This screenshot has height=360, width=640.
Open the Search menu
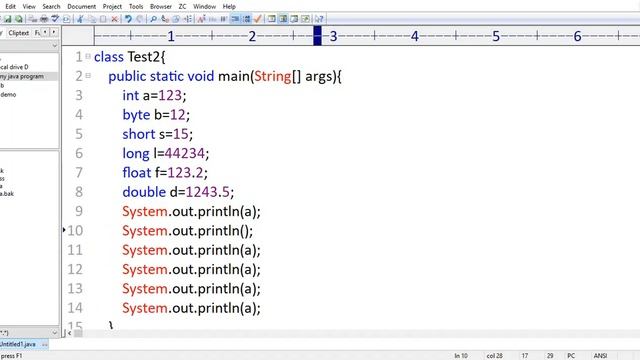click(51, 7)
